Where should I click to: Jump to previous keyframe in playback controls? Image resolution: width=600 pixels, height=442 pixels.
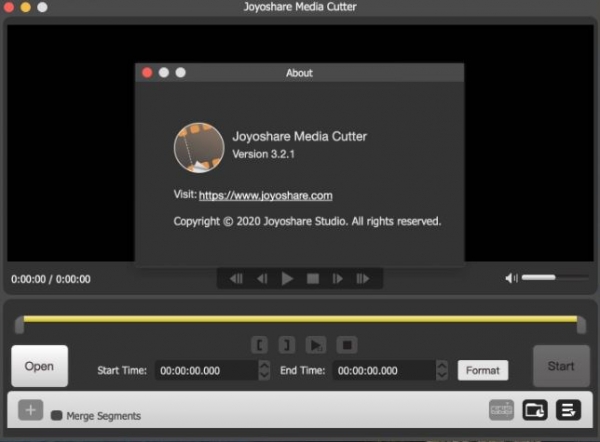[x=236, y=279]
